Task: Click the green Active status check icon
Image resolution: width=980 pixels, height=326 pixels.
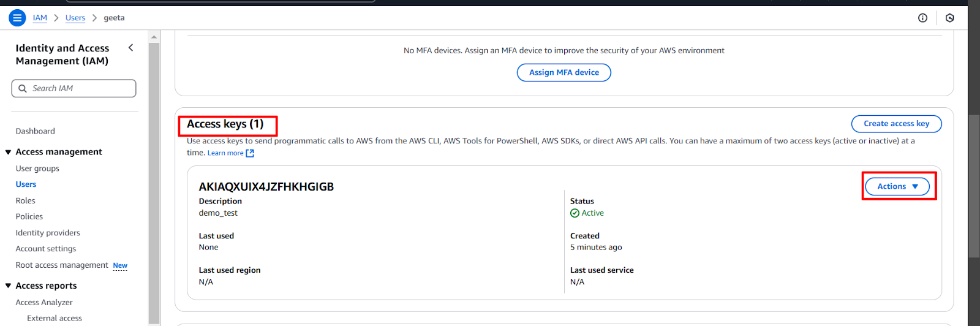Action: point(575,213)
